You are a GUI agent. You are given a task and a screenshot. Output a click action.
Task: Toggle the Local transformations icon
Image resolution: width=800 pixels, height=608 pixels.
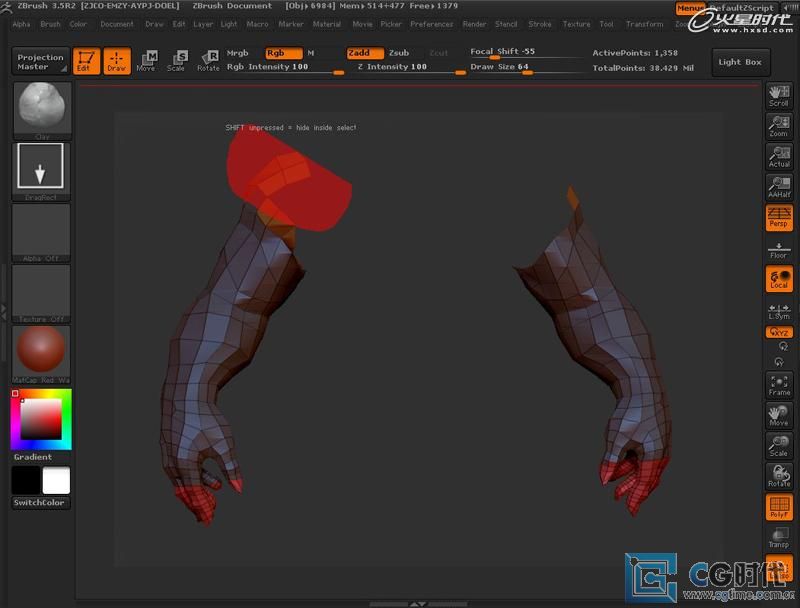coord(779,279)
